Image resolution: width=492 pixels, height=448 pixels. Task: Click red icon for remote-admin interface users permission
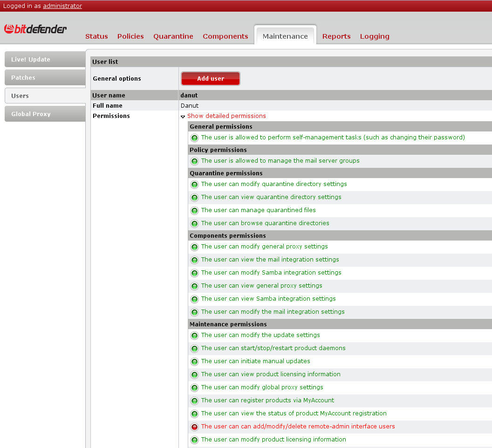[x=194, y=427]
